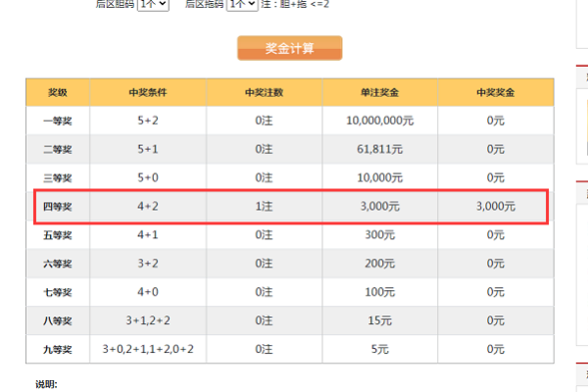Click the 3+0,2+1,1+2,0+2 condition cell

(x=148, y=349)
